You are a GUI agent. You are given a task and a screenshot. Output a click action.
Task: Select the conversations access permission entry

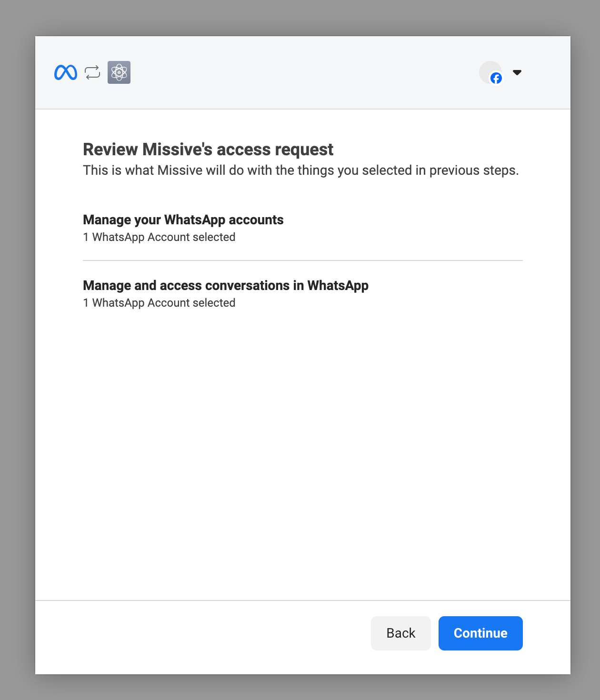click(226, 293)
